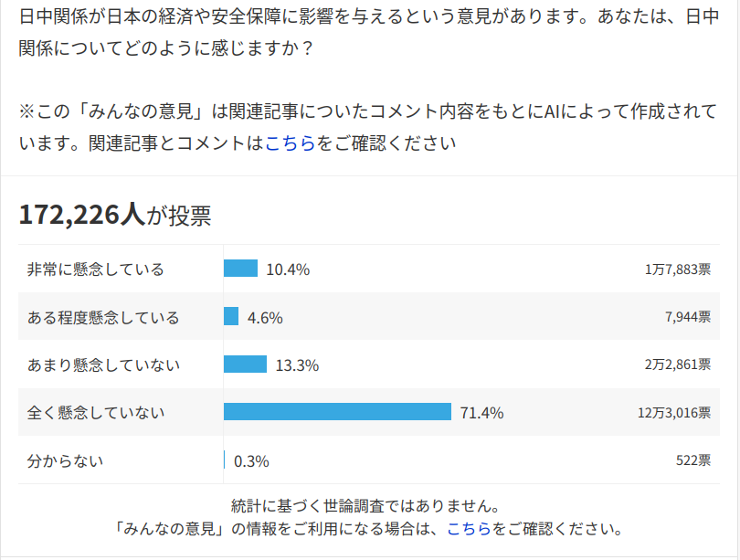
Task: Click the blue bar showing 4.6%
Action: click(231, 316)
